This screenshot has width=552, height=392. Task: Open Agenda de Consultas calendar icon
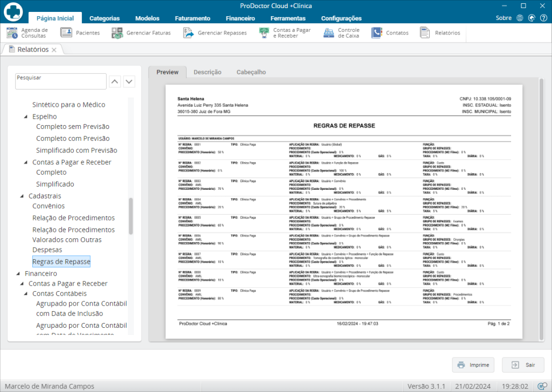coord(12,33)
